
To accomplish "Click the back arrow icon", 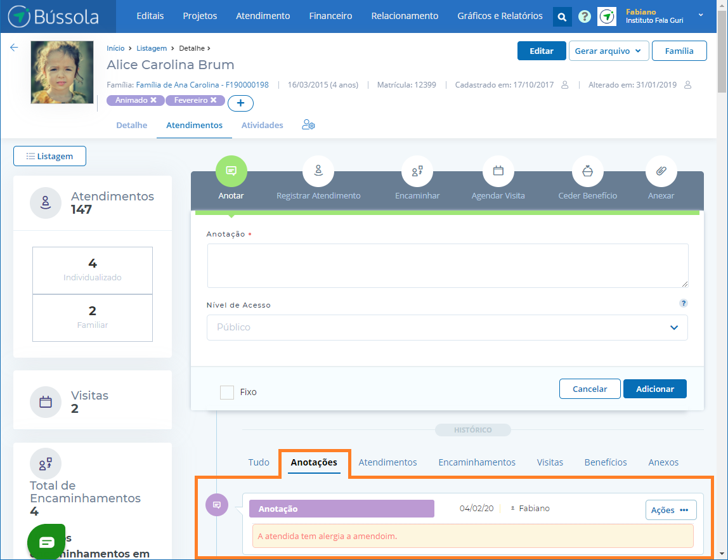I will click(x=14, y=48).
